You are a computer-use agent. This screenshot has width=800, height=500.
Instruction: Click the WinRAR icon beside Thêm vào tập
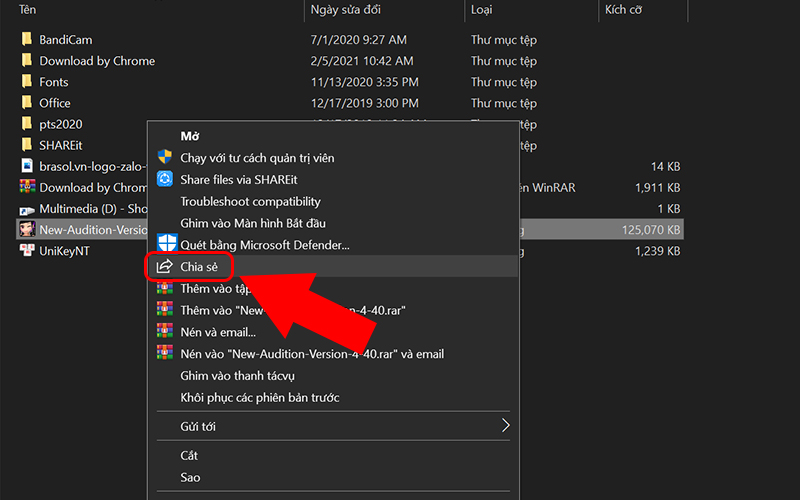165,288
